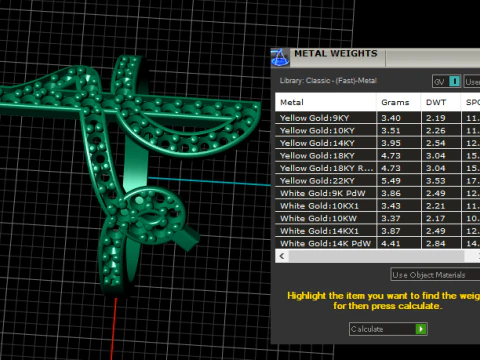
Task: Click the scroll-left arrow under table
Action: tap(282, 256)
